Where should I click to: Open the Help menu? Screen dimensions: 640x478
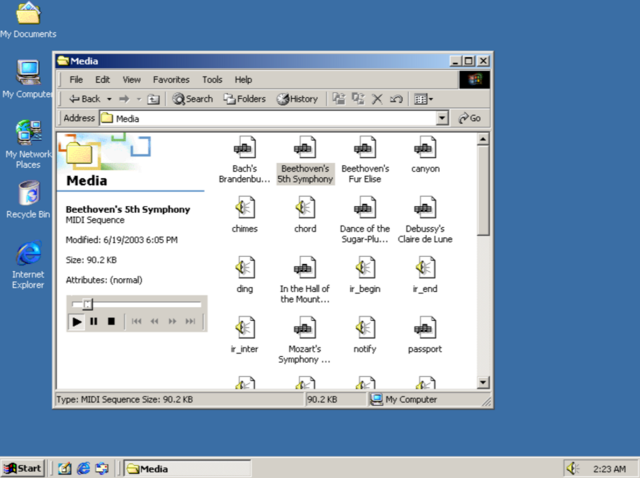[x=243, y=80]
